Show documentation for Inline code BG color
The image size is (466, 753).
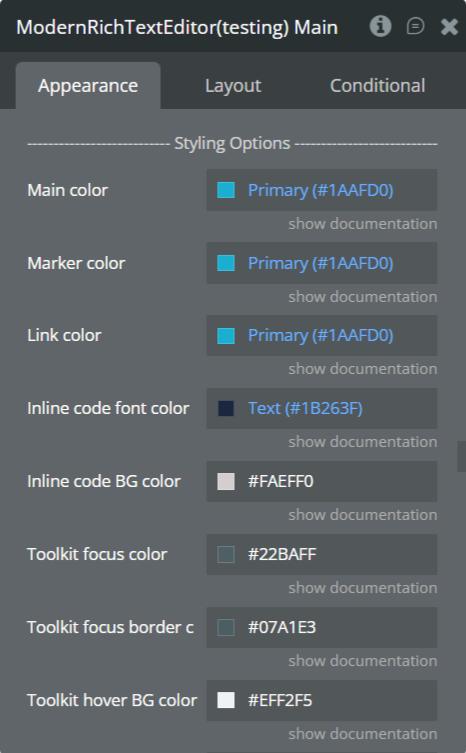coord(363,515)
